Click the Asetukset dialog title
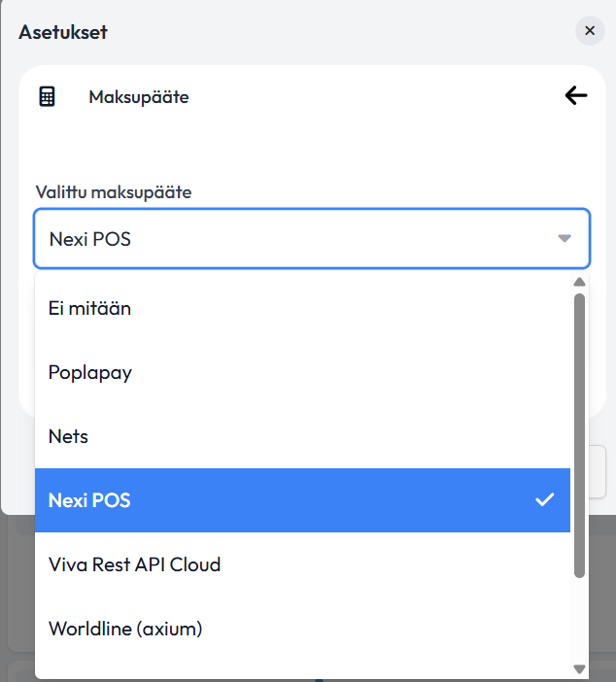The width and height of the screenshot is (616, 682). point(63,32)
